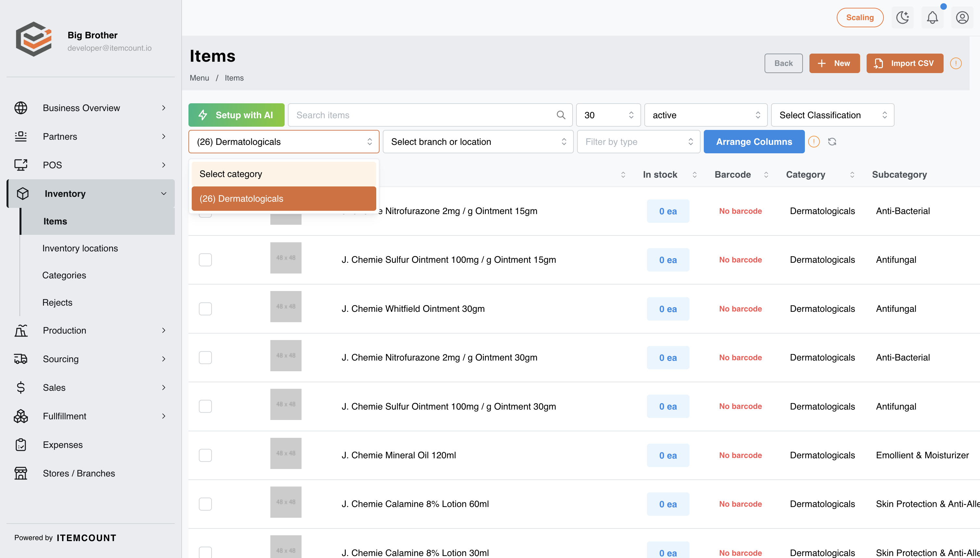Open Filter by type dropdown

click(638, 142)
